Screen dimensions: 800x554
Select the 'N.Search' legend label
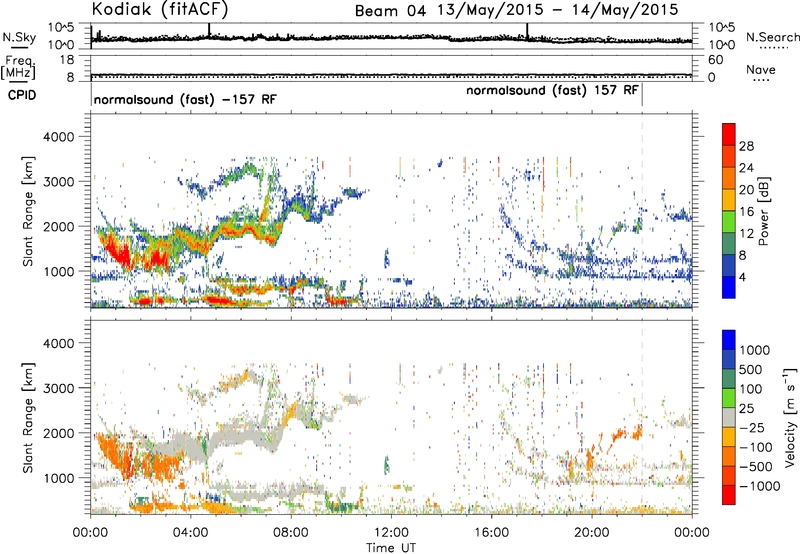point(772,37)
